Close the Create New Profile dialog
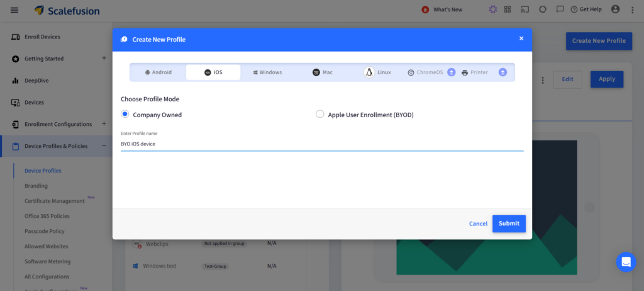The height and width of the screenshot is (291, 644). click(x=521, y=38)
